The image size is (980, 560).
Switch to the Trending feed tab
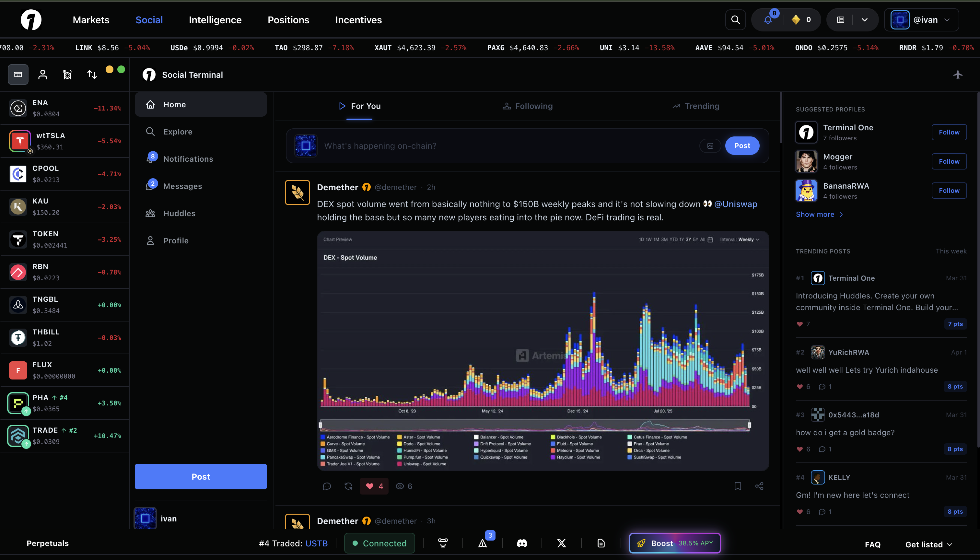click(696, 106)
